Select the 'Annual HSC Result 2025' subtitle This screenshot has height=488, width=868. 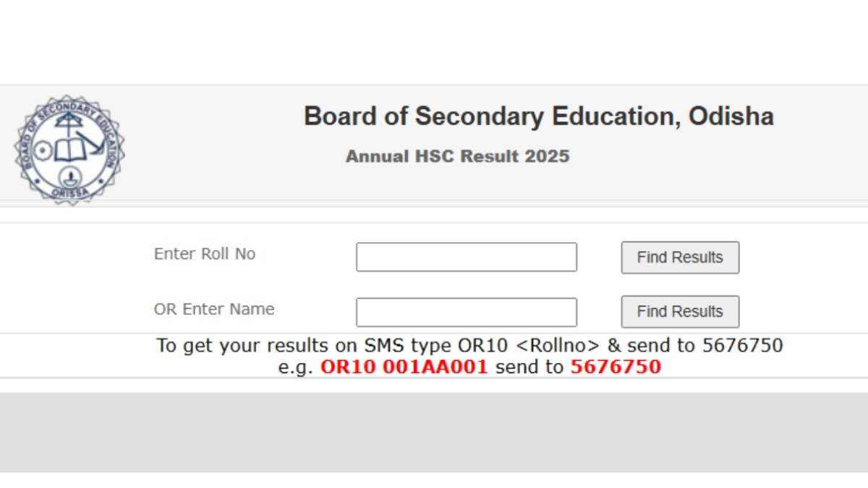tap(457, 156)
